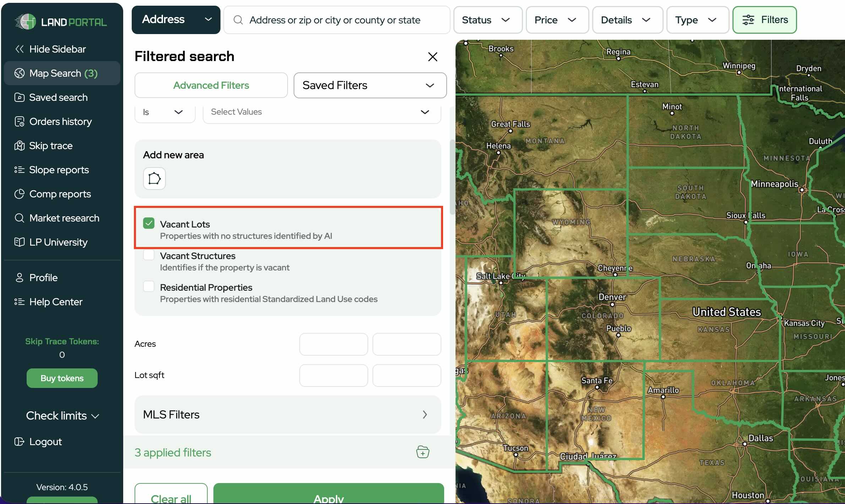Check the Residential Properties checkbox
The height and width of the screenshot is (504, 845).
pyautogui.click(x=149, y=286)
